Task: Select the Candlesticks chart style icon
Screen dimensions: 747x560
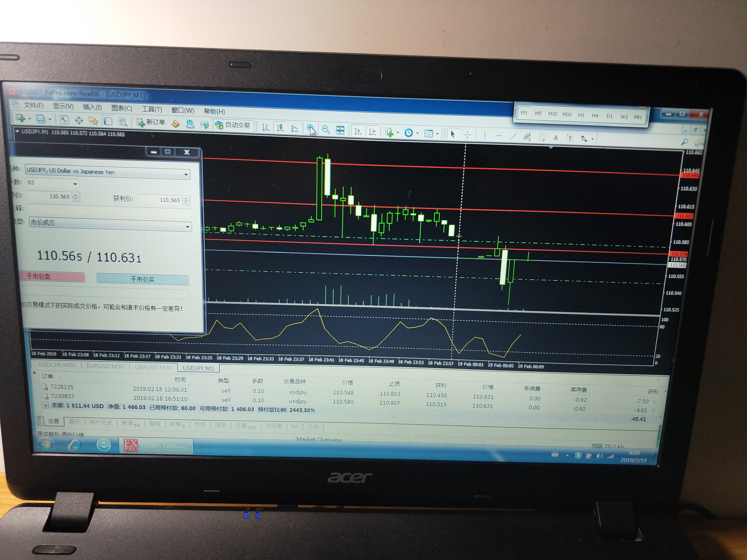Action: (280, 127)
